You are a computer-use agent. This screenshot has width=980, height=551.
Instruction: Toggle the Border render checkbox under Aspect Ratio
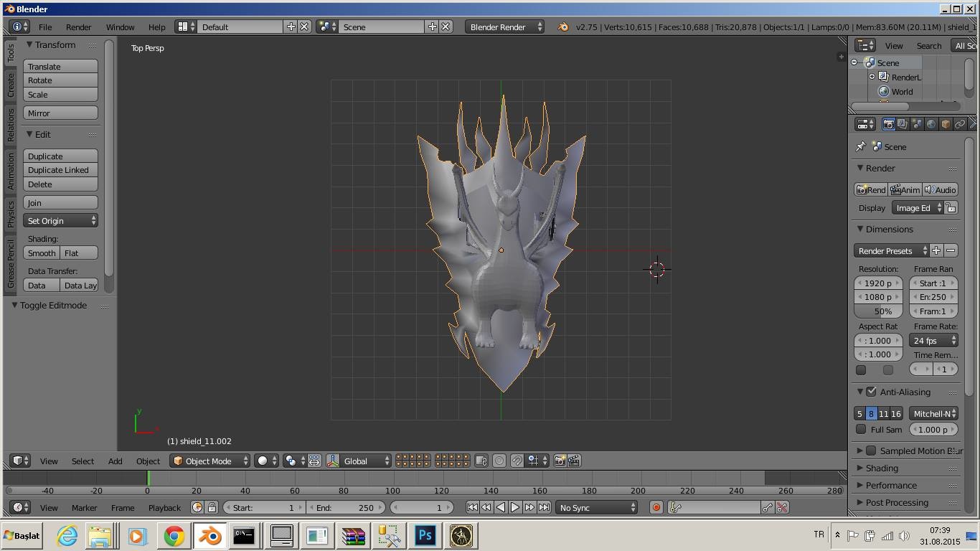click(861, 369)
